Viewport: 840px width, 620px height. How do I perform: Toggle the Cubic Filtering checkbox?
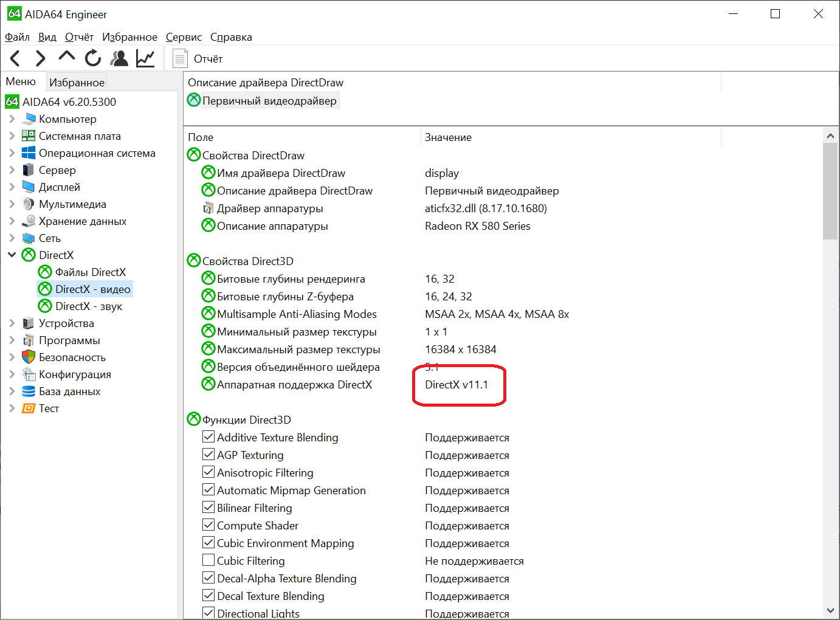coord(208,560)
